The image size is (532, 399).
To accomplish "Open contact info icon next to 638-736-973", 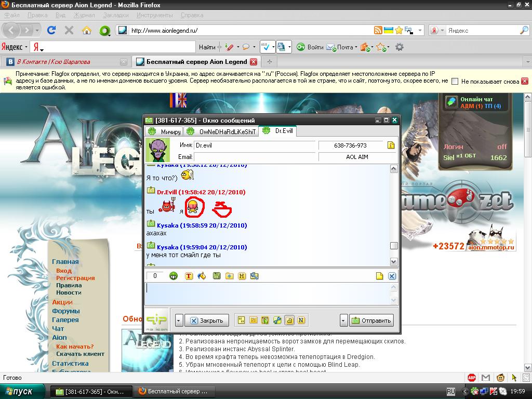I will [x=391, y=145].
